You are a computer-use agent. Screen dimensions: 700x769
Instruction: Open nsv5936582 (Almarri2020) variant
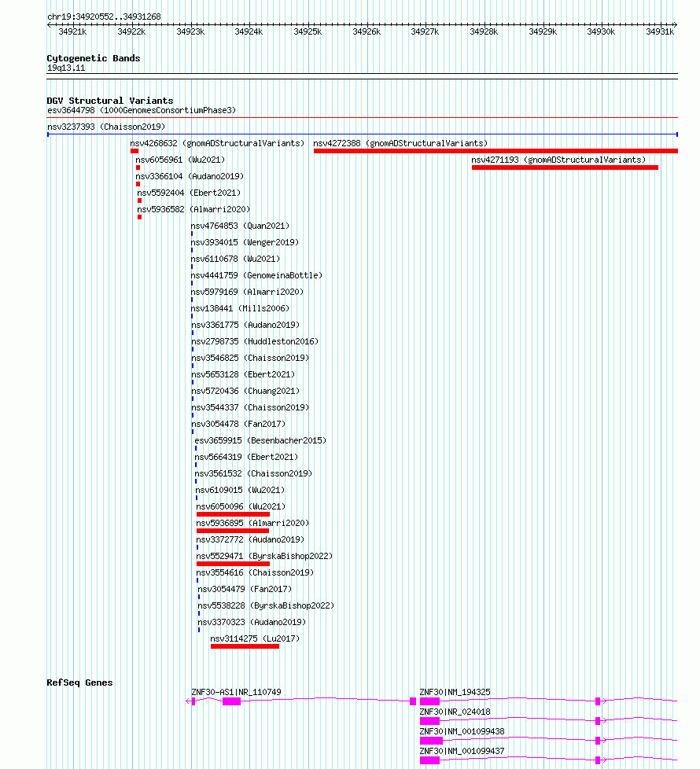(x=193, y=209)
